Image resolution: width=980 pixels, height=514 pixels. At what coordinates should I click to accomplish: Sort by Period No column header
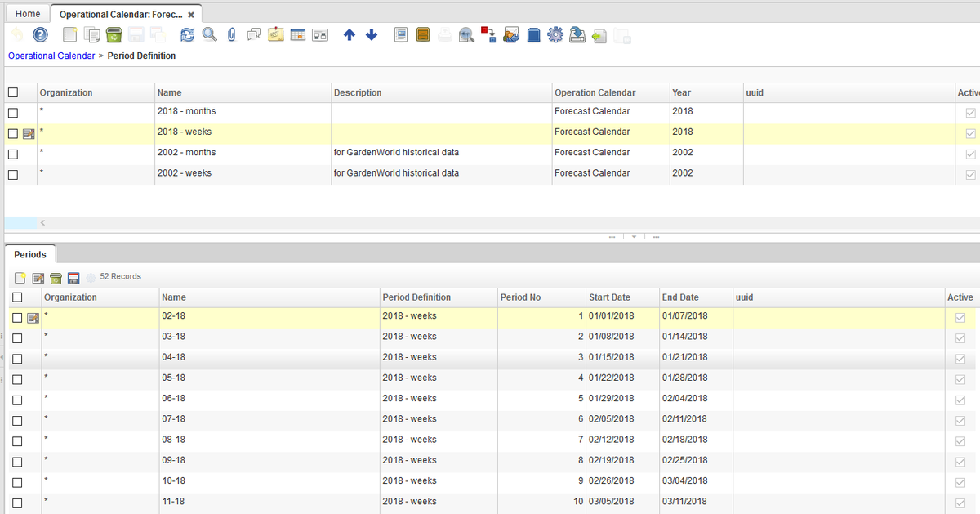pos(520,297)
